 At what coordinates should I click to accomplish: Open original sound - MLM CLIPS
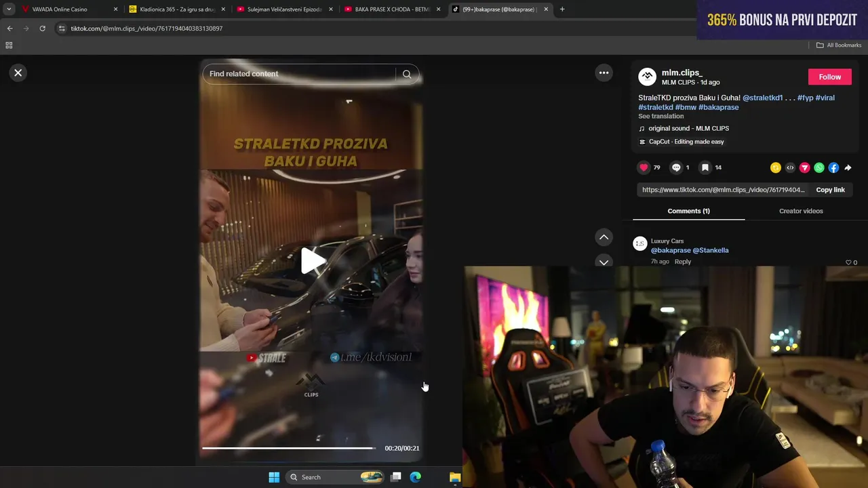(688, 128)
